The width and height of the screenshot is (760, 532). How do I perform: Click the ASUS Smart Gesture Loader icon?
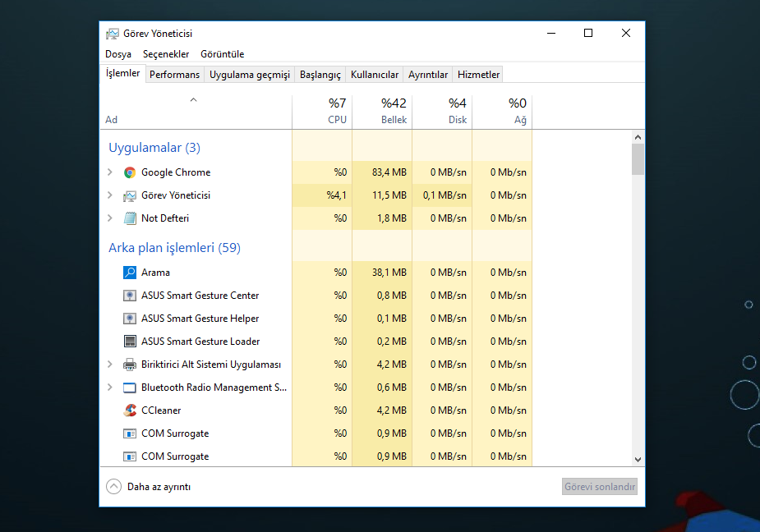tap(130, 341)
